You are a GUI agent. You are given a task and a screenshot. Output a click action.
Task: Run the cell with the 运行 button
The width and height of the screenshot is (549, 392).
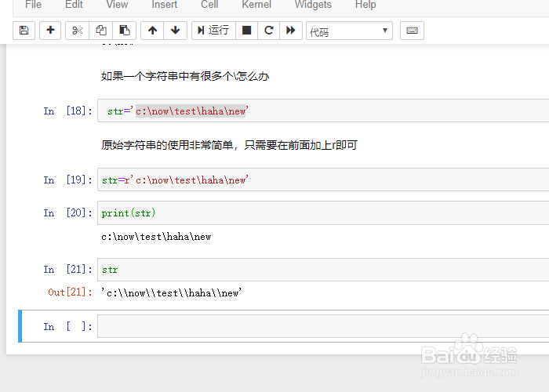[x=213, y=31]
